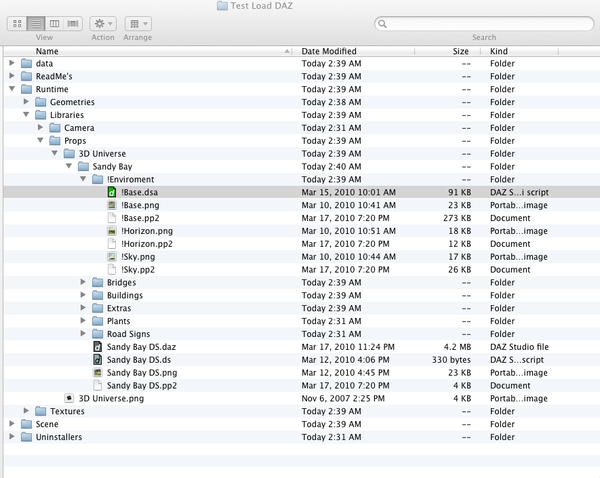Collapse the !Enviroment folder
Screen dimensions: 600x478
point(83,179)
